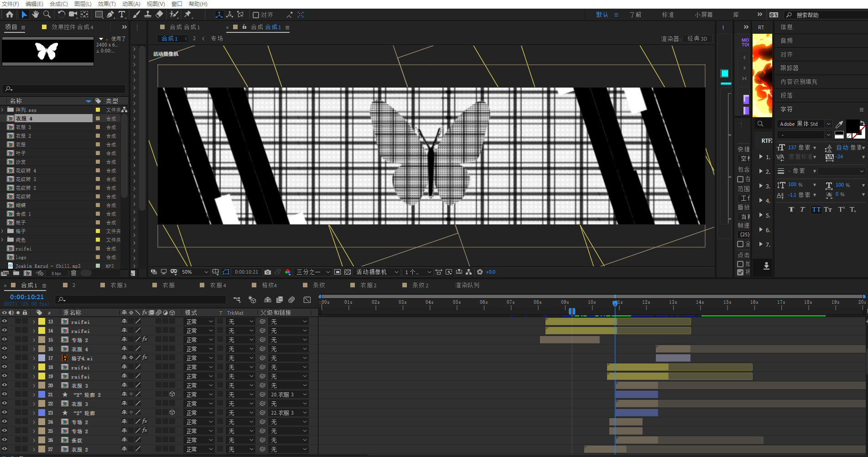
Task: Expand layer 15 专场 2 properties
Action: [x=34, y=340]
